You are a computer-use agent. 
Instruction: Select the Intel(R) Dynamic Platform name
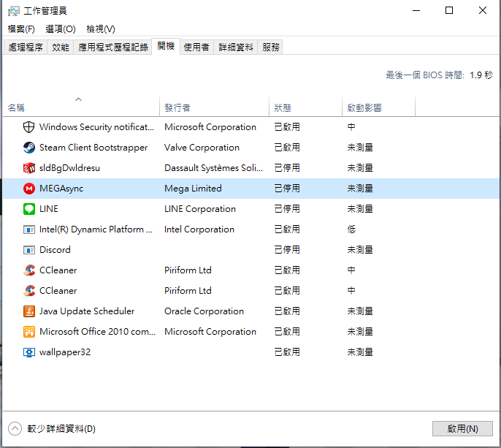(x=96, y=229)
